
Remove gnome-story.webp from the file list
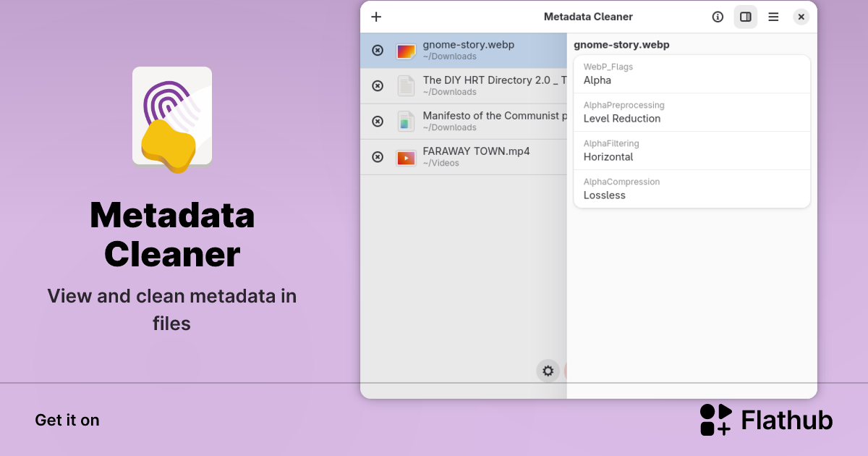(378, 50)
